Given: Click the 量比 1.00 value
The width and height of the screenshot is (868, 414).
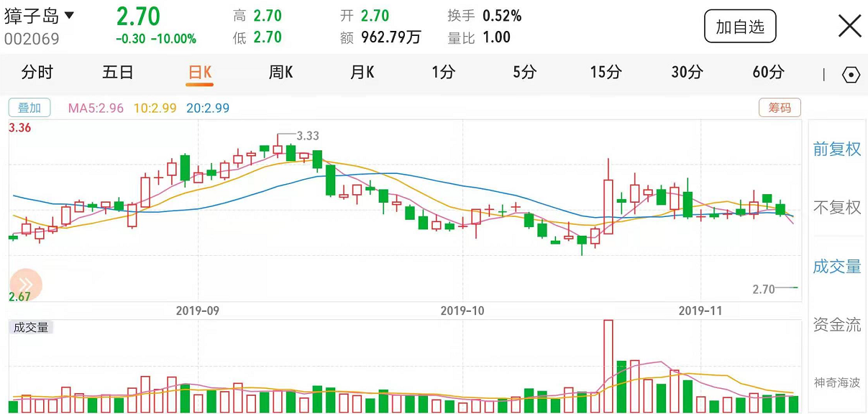Looking at the screenshot, I should click(x=496, y=37).
